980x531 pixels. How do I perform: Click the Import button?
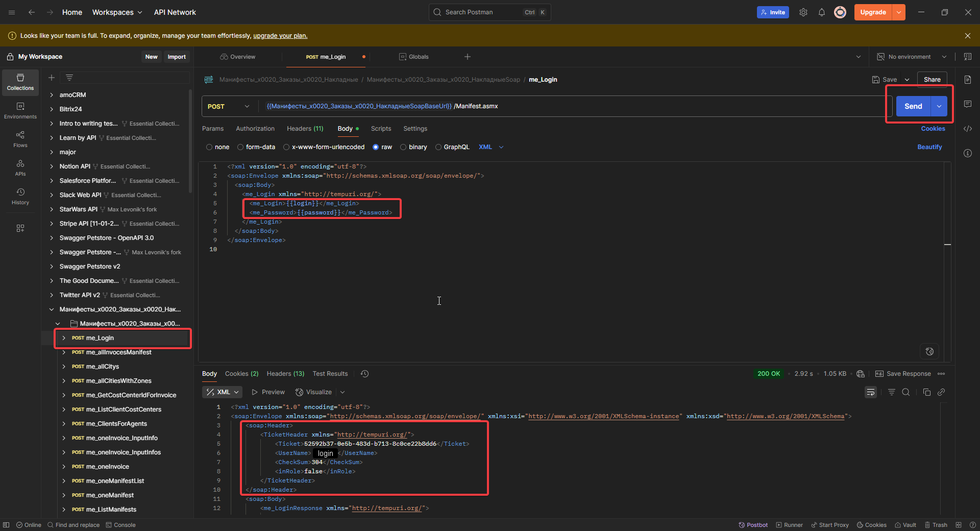(177, 57)
